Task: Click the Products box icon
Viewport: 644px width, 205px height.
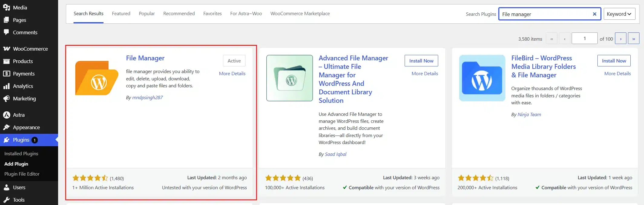Action: [x=6, y=61]
